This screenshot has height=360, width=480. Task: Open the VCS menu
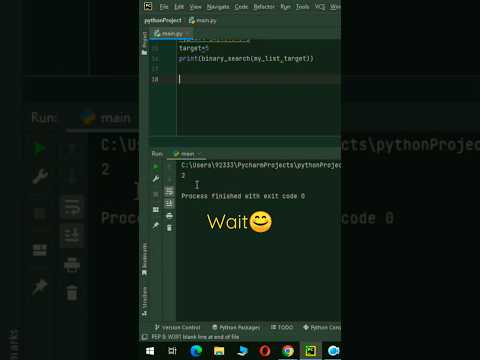pyautogui.click(x=320, y=7)
